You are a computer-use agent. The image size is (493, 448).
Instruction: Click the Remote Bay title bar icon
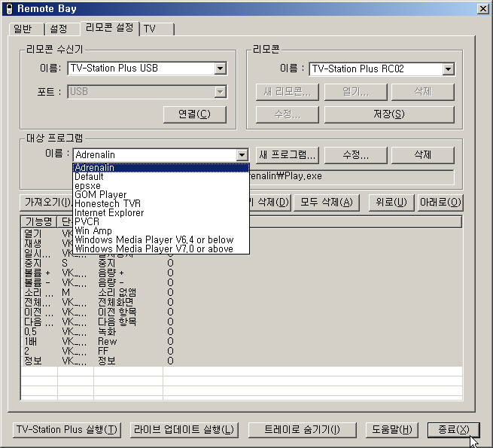10,9
